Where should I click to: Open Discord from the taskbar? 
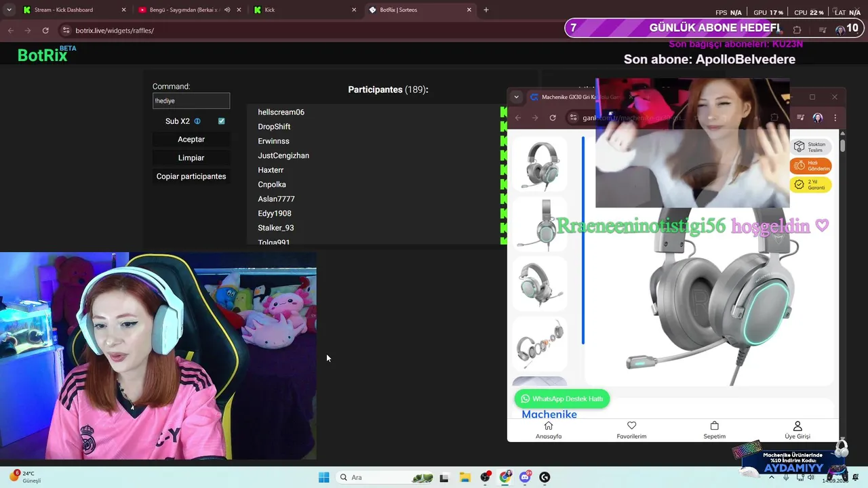(525, 477)
